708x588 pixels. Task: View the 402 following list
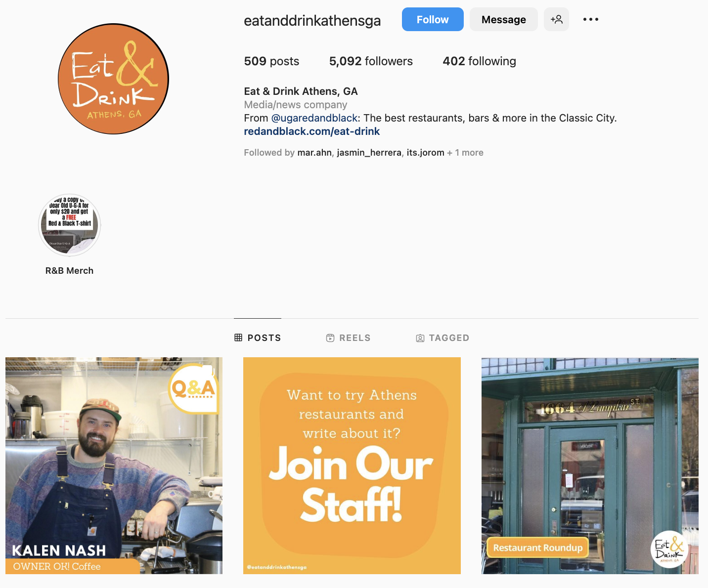(x=479, y=61)
